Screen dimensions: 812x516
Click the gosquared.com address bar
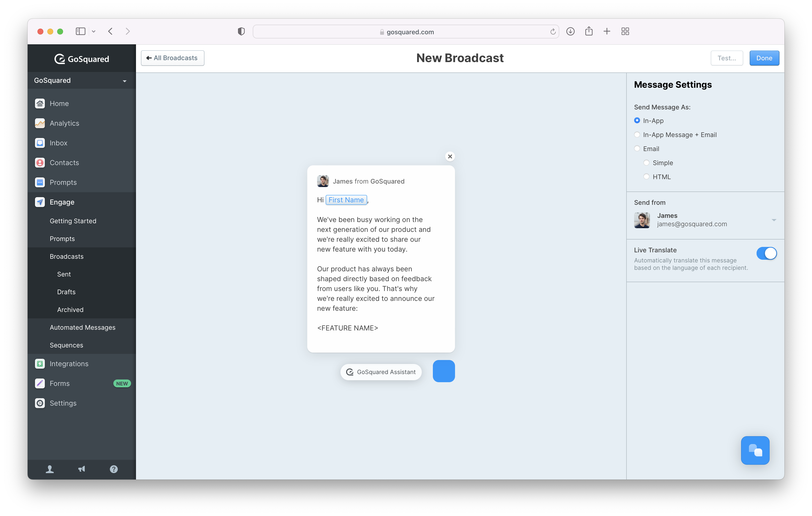coord(406,32)
